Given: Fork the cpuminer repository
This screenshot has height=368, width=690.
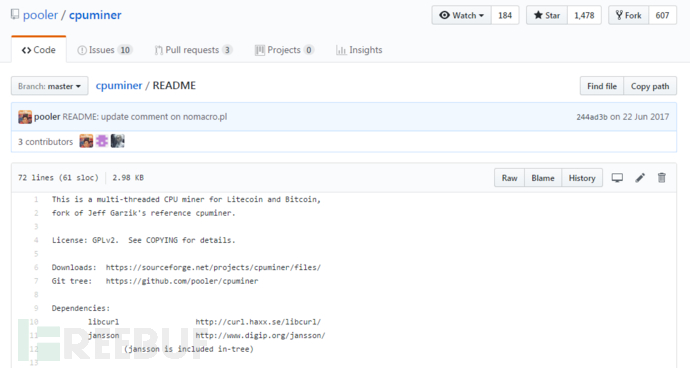Looking at the screenshot, I should click(x=628, y=15).
